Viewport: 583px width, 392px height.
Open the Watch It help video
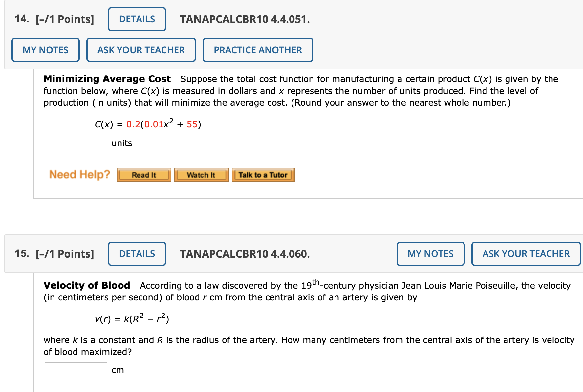pos(201,175)
